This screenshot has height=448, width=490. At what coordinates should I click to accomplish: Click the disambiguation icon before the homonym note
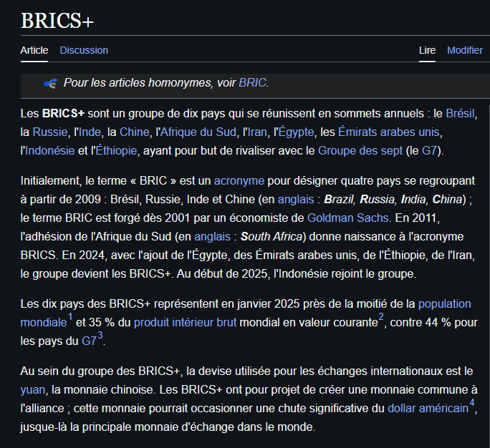pyautogui.click(x=51, y=83)
